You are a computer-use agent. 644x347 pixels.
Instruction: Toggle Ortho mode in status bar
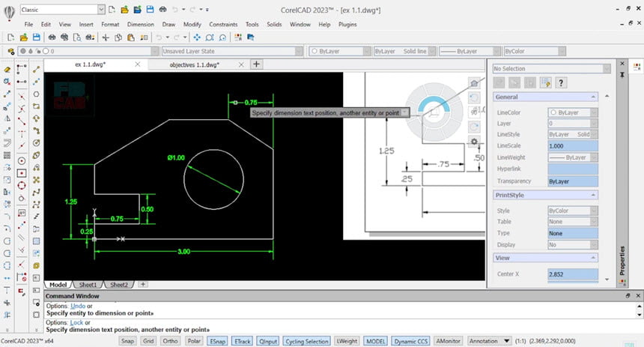(170, 341)
